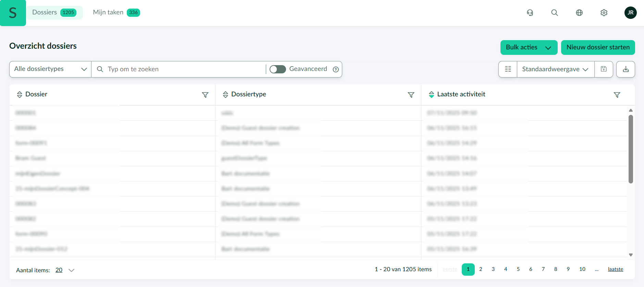Open global search magnifier icon in header
Image resolution: width=644 pixels, height=287 pixels.
click(x=555, y=13)
